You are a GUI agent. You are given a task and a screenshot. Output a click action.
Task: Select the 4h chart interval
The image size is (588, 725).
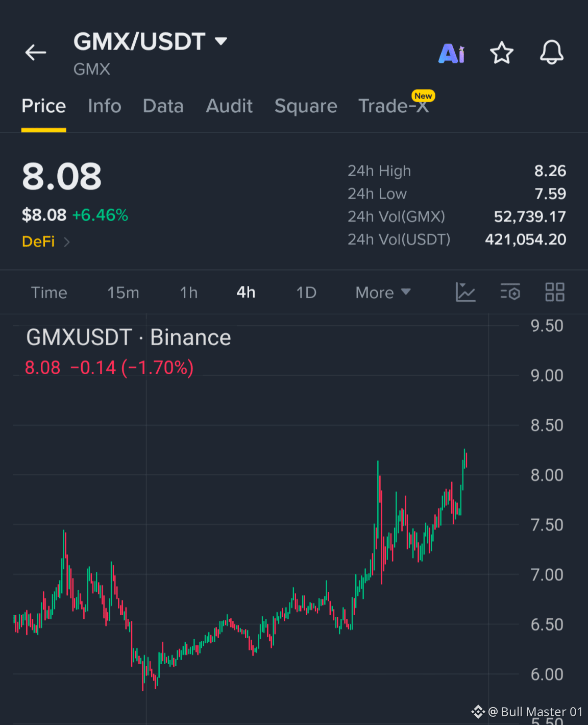tap(246, 293)
